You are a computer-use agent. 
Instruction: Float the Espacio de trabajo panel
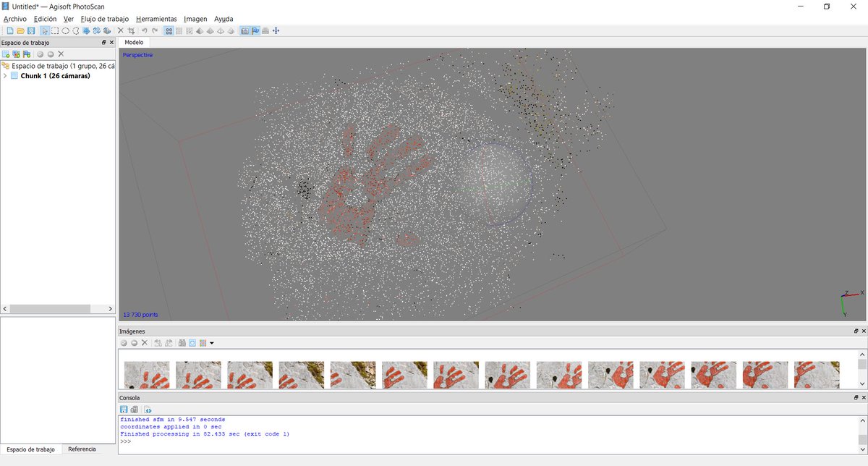[x=103, y=43]
